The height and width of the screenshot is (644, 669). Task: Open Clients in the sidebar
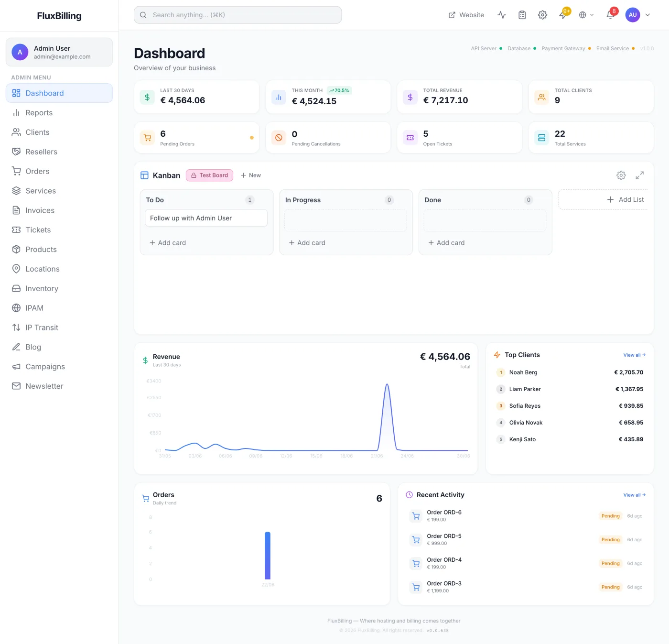59,132
